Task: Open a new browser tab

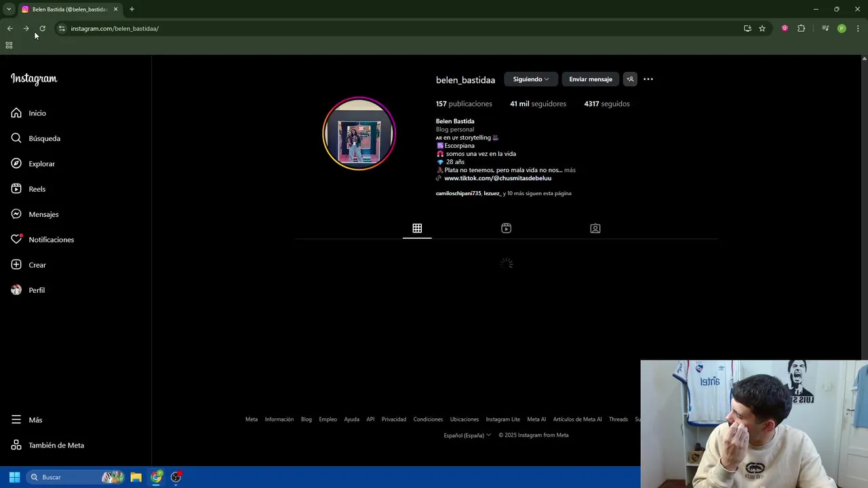Action: (x=132, y=9)
